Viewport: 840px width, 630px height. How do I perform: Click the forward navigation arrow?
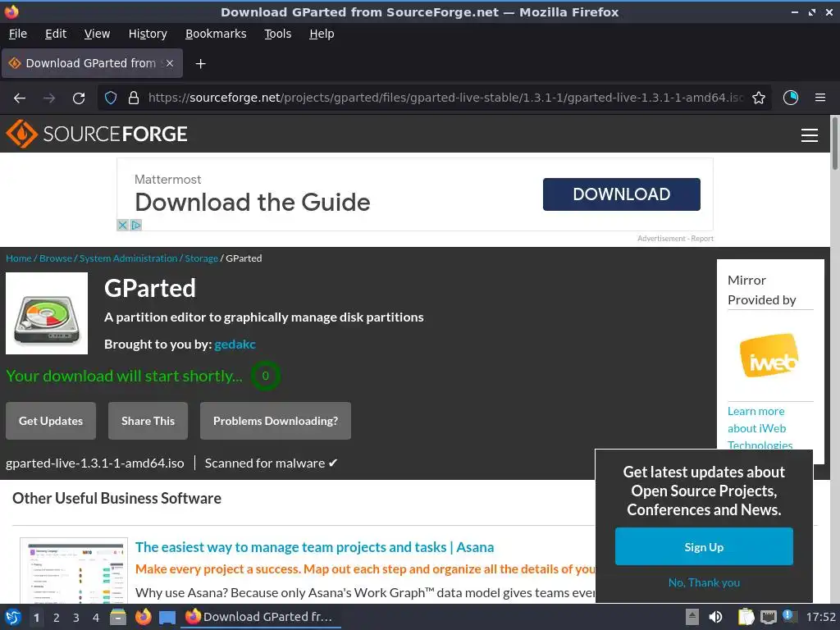pos(49,98)
